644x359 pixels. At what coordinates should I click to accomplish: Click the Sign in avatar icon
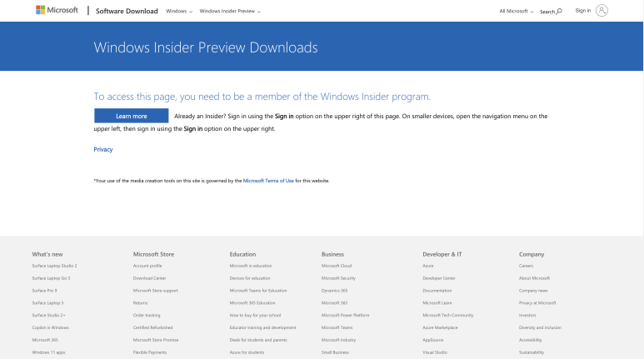click(602, 11)
